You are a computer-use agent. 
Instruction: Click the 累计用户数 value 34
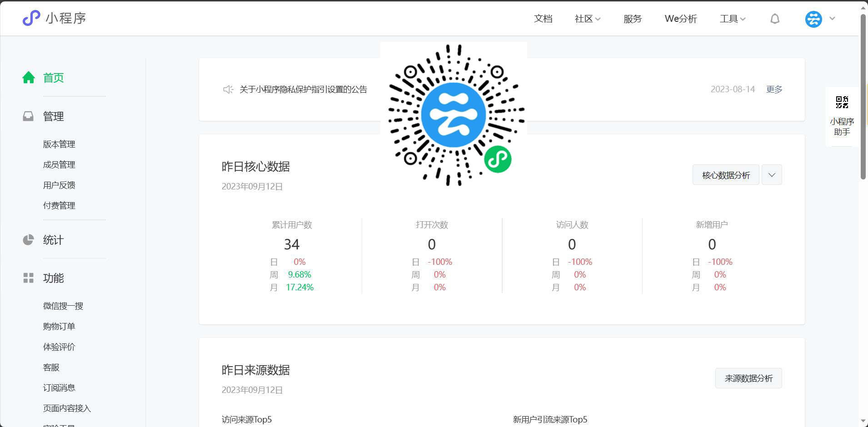pyautogui.click(x=292, y=244)
